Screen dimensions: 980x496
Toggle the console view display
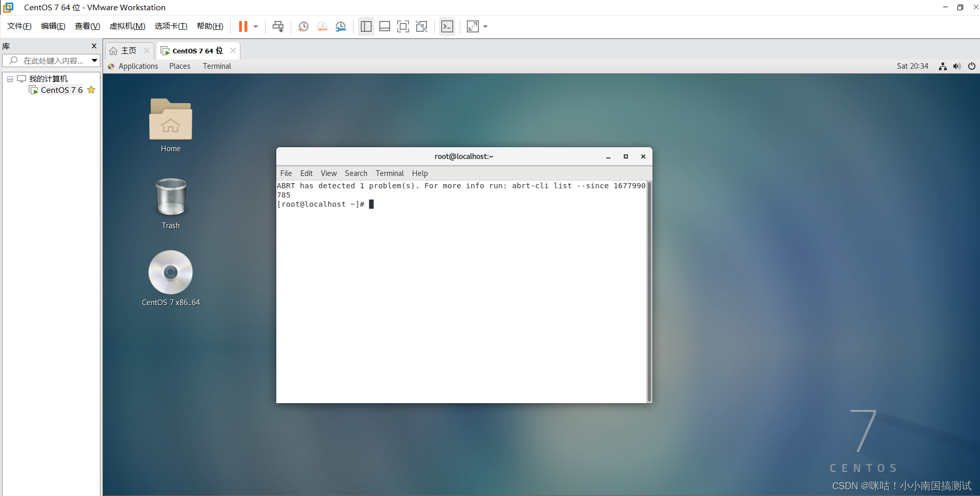pyautogui.click(x=446, y=26)
